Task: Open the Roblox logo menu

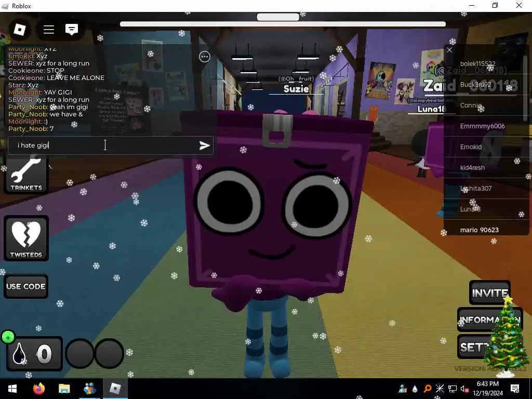Action: (19, 30)
